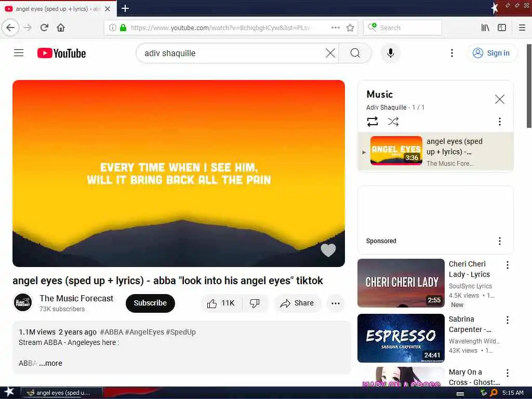Open page actions ellipsis in address bar
The height and width of the screenshot is (399, 532).
[335, 28]
